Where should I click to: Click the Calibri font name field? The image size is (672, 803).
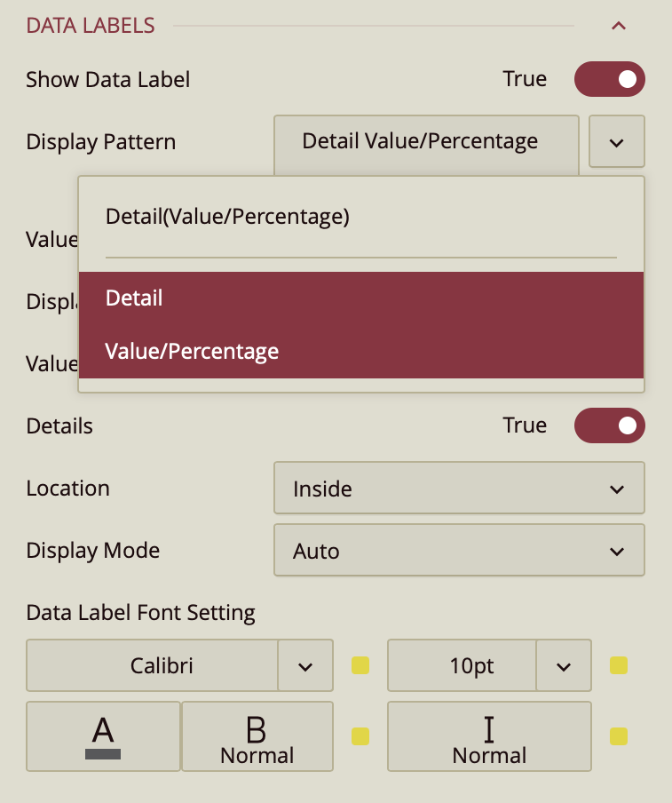point(153,665)
